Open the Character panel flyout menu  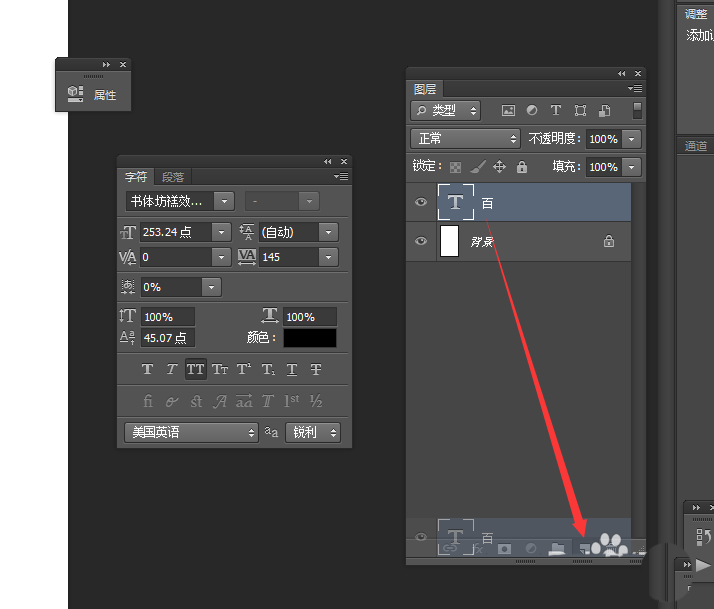point(341,176)
